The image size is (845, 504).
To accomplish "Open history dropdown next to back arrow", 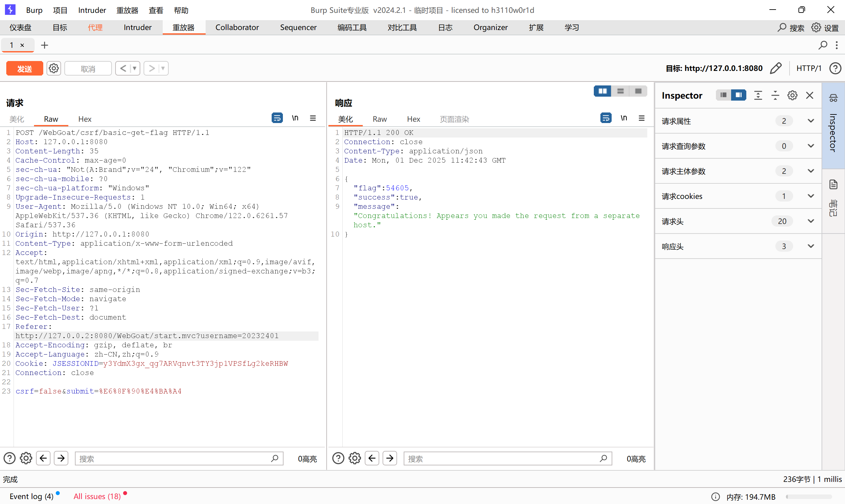I will coord(135,68).
